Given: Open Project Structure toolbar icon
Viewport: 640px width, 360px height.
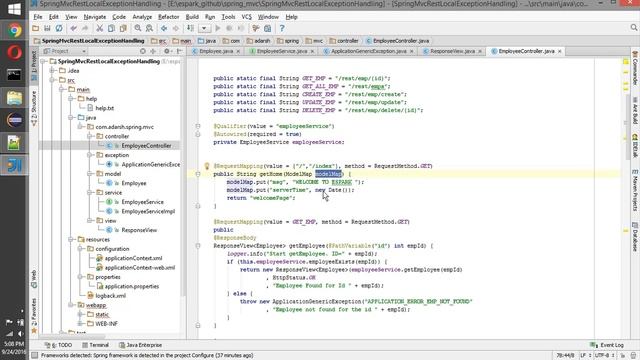Looking at the screenshot, I should (x=267, y=28).
